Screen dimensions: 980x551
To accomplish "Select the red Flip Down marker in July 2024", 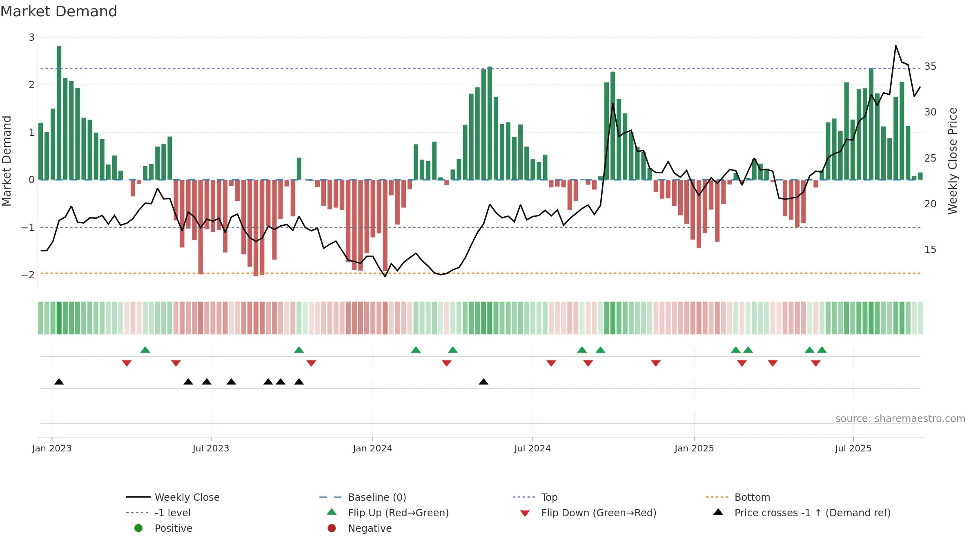I will point(551,363).
